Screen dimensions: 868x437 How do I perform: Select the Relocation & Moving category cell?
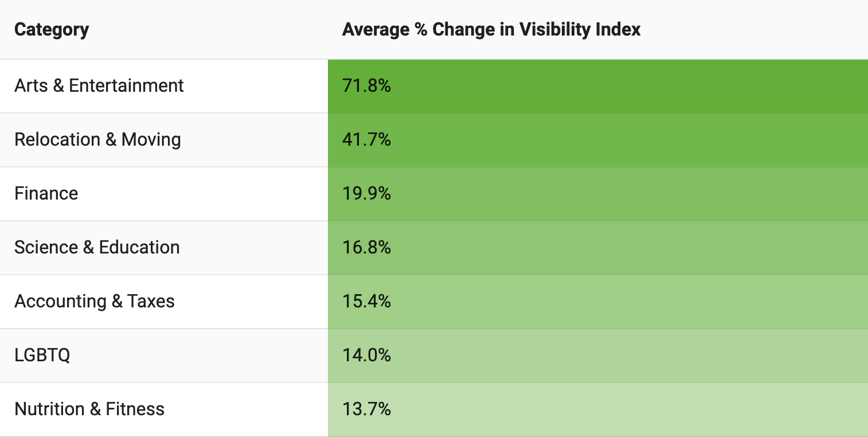(x=97, y=140)
